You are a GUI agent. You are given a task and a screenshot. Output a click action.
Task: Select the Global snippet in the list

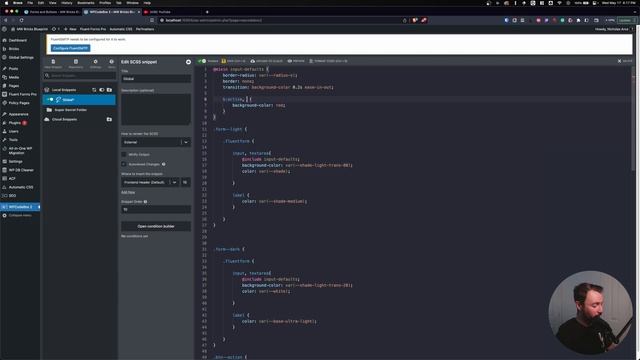coord(79,100)
